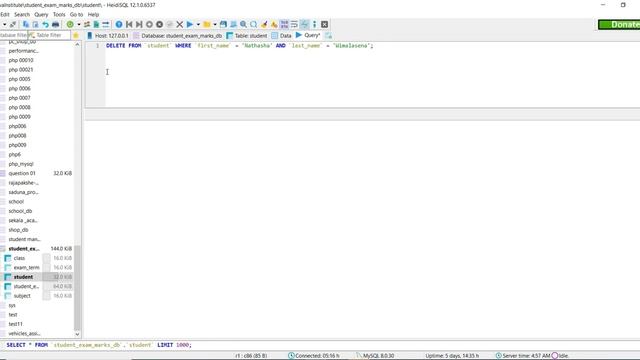Click the Delete row dark circle icon

(160, 24)
